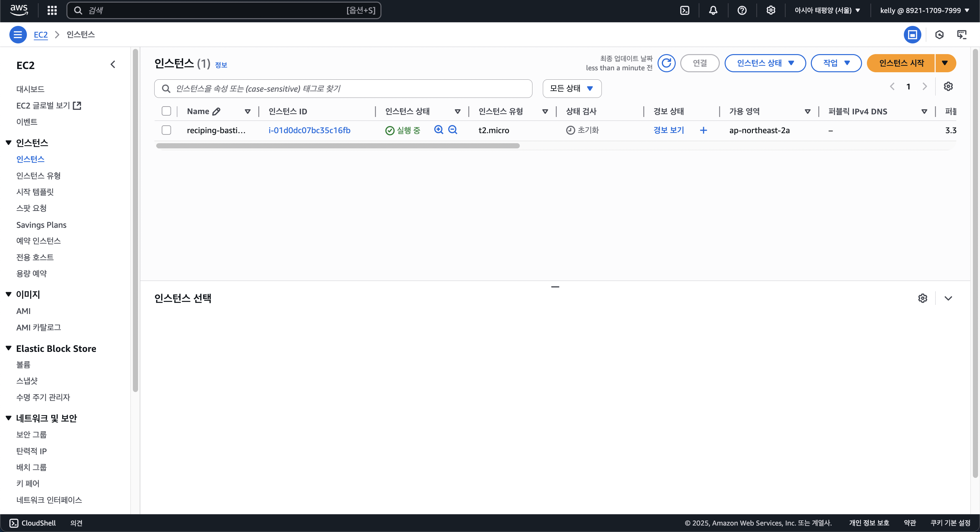Open 보안 그룹 in the sidebar
980x532 pixels.
31,434
